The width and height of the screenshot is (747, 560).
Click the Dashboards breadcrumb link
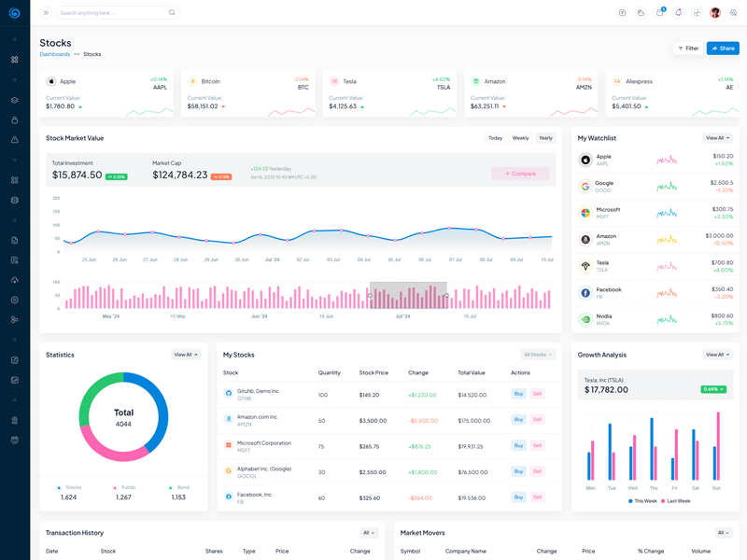click(x=54, y=54)
